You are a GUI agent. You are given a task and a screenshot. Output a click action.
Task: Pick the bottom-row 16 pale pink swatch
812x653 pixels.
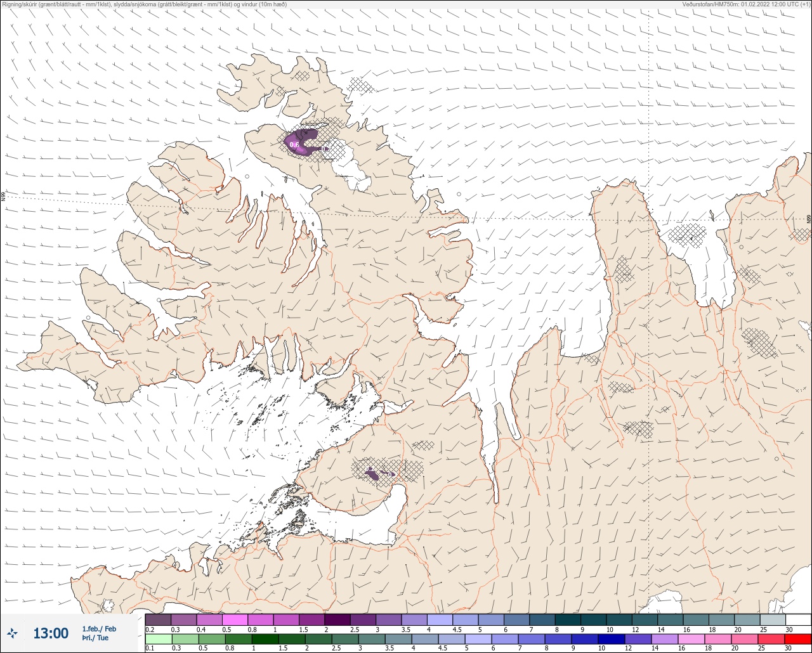tap(691, 638)
